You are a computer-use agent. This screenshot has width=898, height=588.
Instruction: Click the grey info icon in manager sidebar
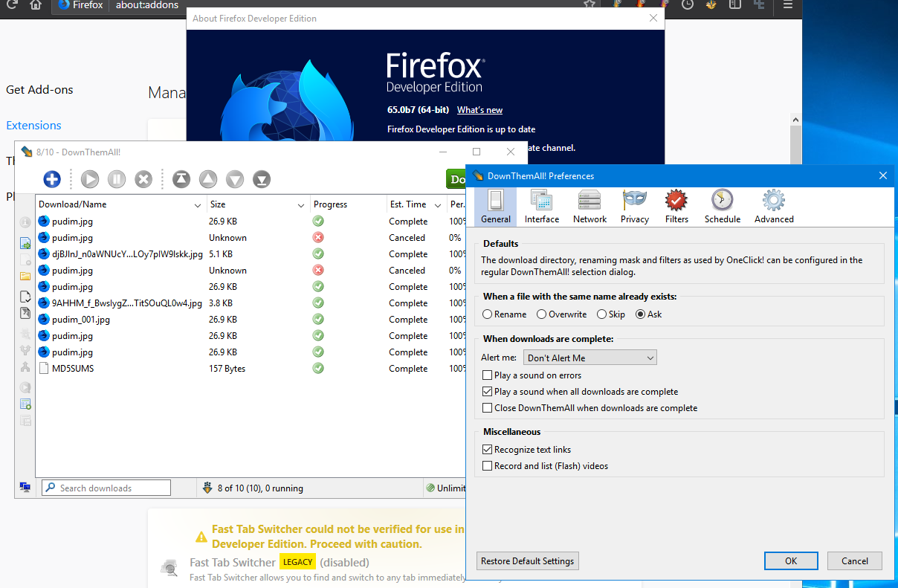click(25, 222)
